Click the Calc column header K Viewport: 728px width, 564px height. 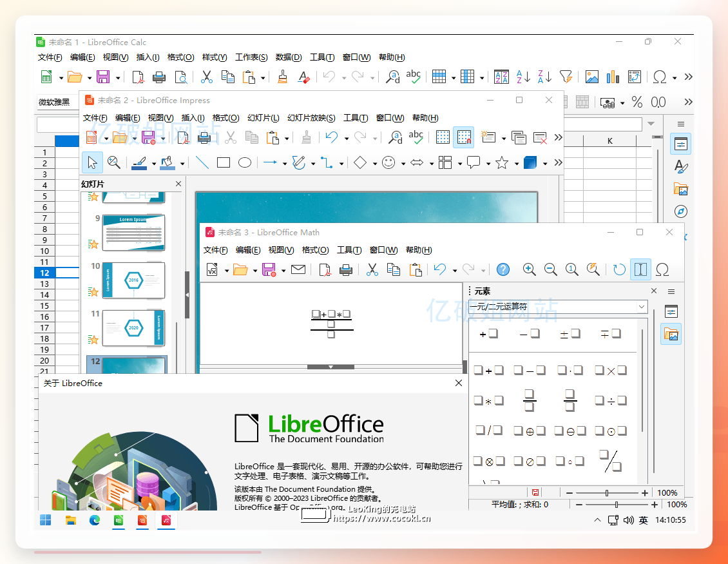(x=609, y=141)
